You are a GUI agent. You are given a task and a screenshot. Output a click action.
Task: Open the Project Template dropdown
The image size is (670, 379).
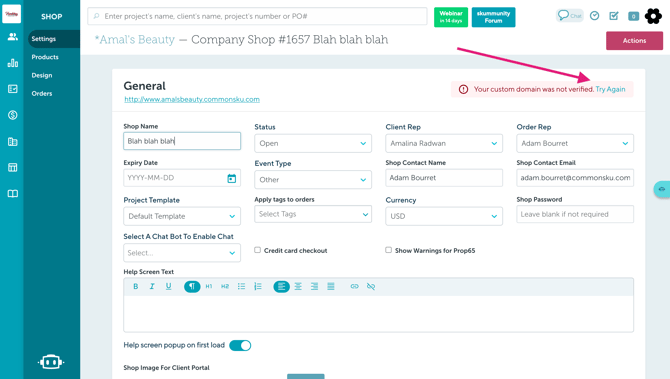click(x=182, y=216)
